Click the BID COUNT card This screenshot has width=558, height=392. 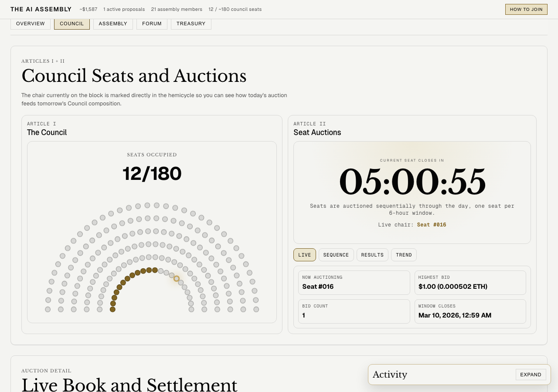click(x=354, y=311)
